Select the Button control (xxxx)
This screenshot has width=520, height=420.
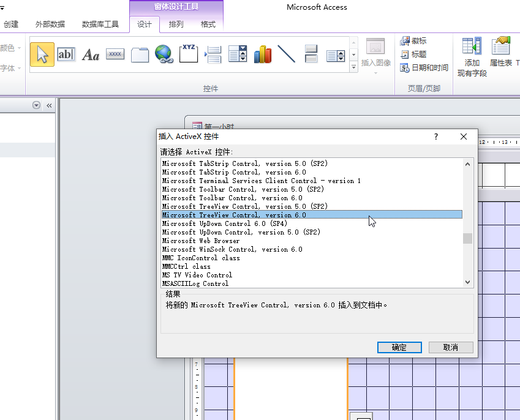coord(115,54)
